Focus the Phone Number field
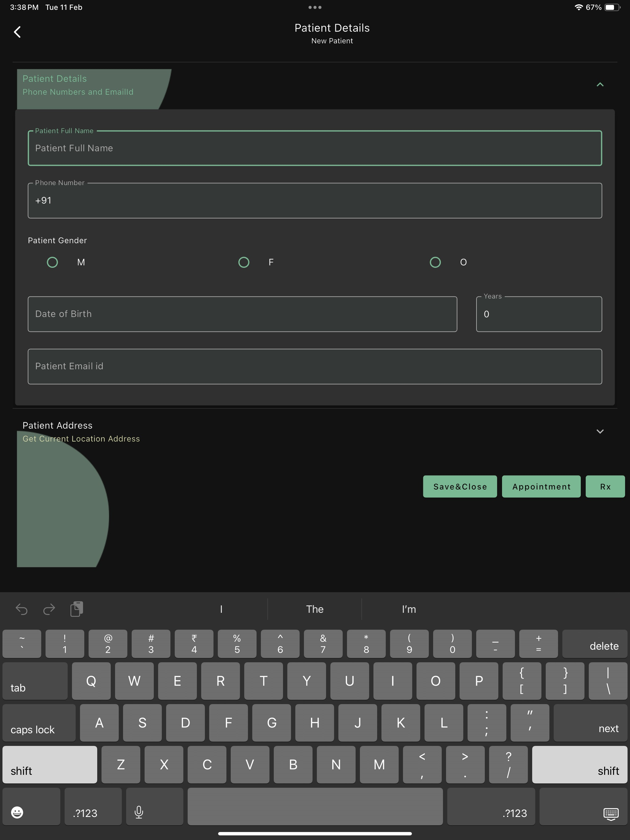Screen dimensions: 630x840 (x=315, y=200)
